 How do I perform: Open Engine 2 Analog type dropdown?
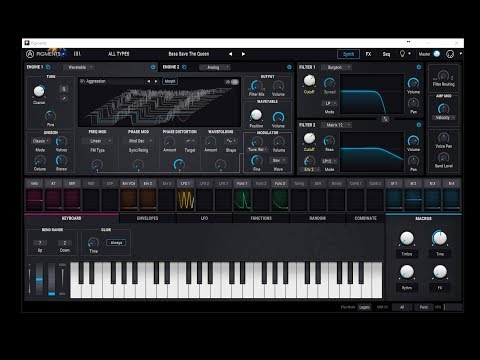[x=215, y=67]
